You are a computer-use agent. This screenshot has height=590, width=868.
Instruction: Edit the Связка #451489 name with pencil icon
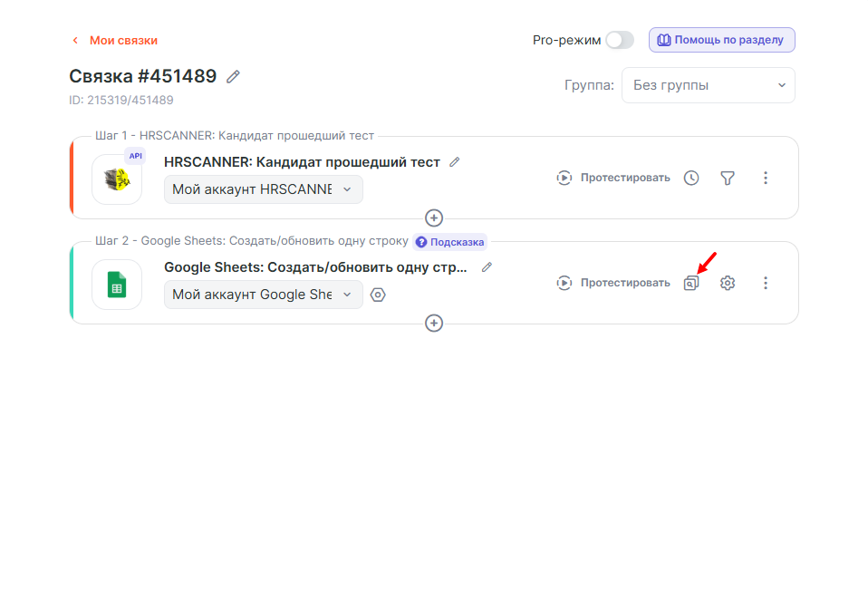tap(233, 77)
